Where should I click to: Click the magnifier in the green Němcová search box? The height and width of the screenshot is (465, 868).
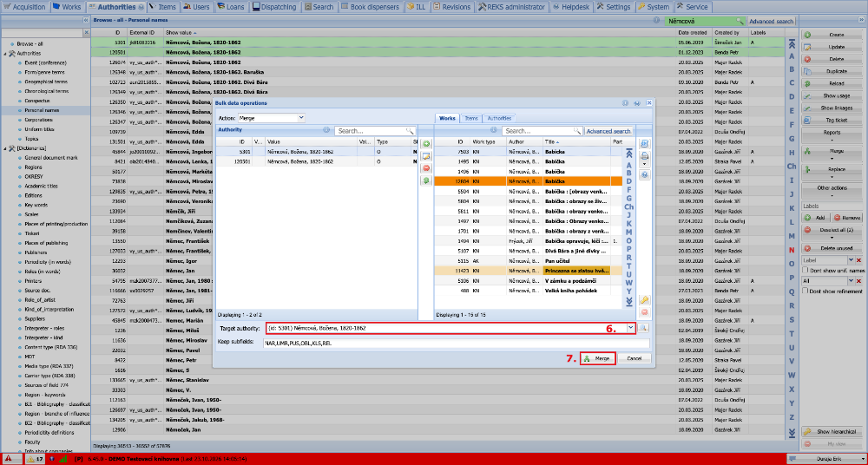tap(739, 21)
